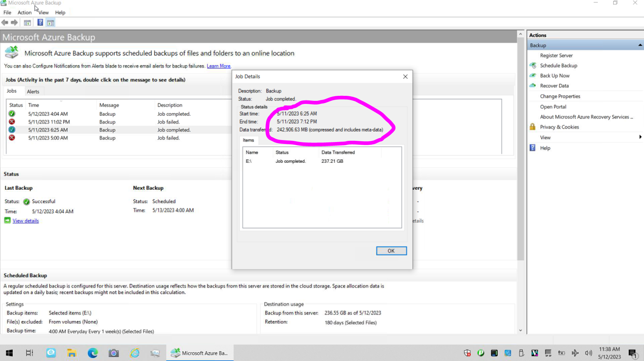Open the Action menu
This screenshot has height=361, width=644.
[25, 12]
